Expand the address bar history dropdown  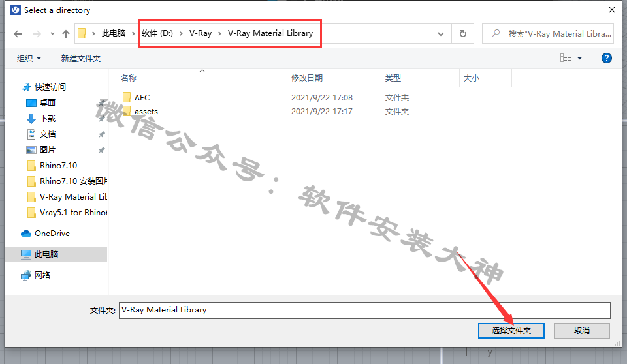441,34
